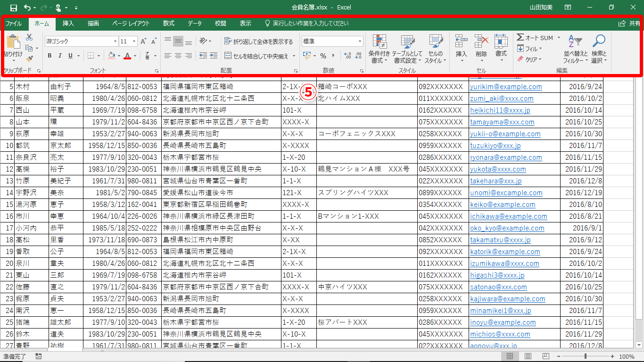Switch to Page Layout view in status bar
The image size is (644, 362).
(x=528, y=356)
